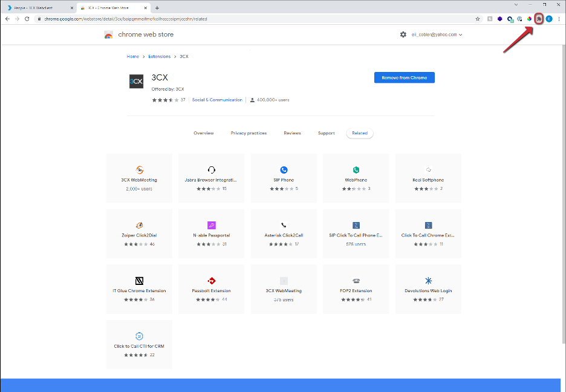Switch to the Overview tab

(x=204, y=133)
